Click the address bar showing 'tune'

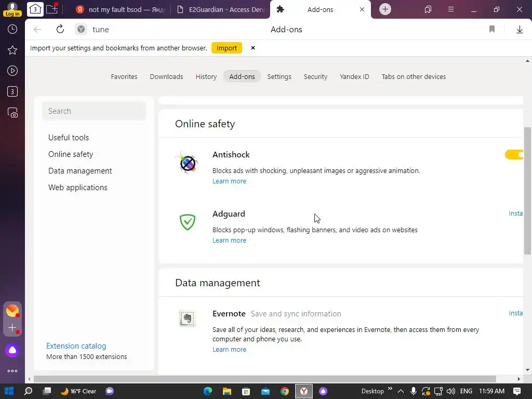[100, 30]
